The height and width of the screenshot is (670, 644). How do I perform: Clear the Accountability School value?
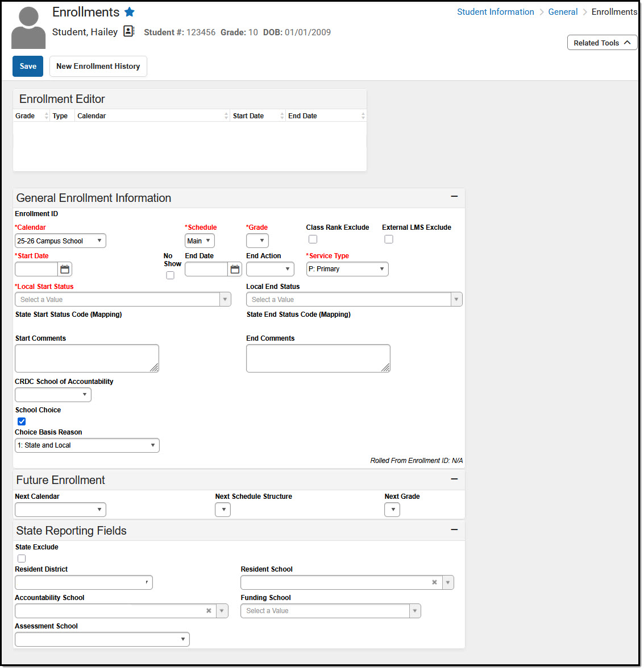coord(209,611)
